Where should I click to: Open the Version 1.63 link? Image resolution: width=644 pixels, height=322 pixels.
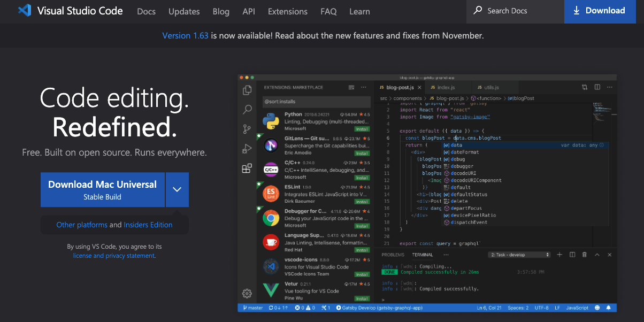pyautogui.click(x=186, y=36)
